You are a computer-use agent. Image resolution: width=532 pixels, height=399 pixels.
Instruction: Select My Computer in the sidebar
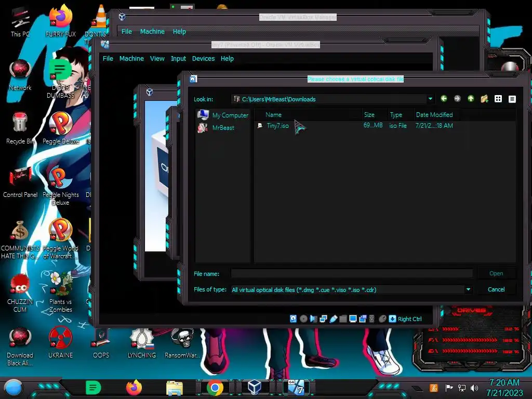pyautogui.click(x=223, y=115)
